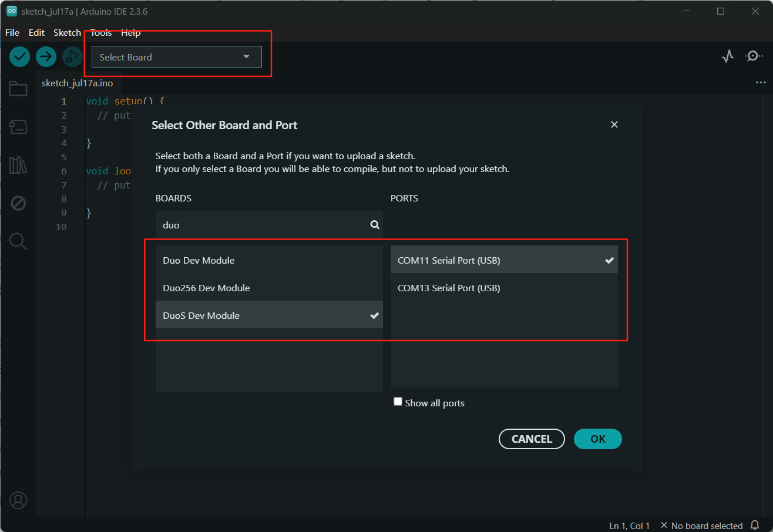Open the Edit menu

[36, 33]
